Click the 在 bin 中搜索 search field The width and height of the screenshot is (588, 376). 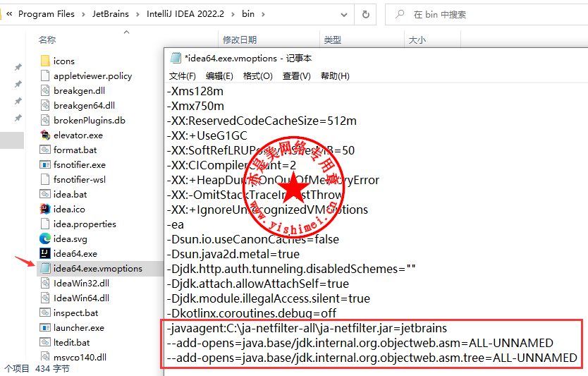[x=486, y=15]
